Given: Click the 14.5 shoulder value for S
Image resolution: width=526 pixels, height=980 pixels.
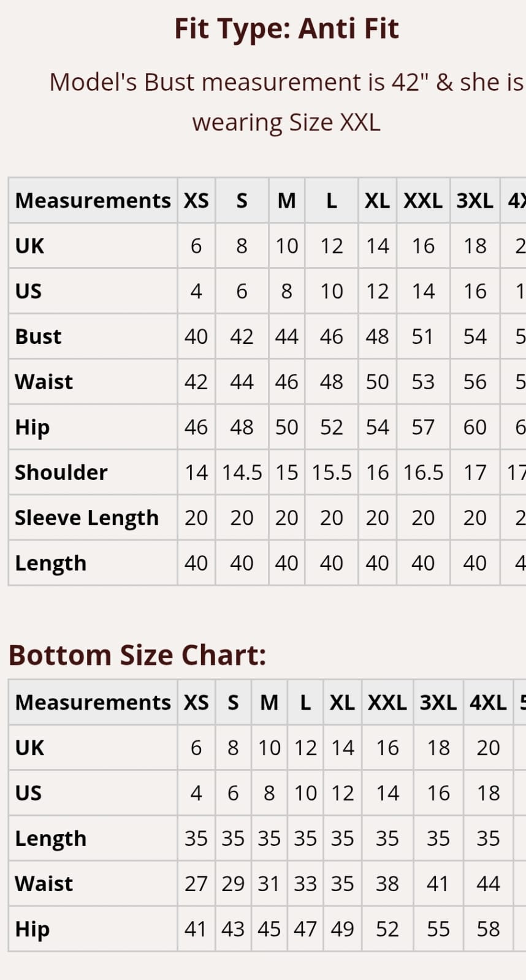Looking at the screenshot, I should point(242,473).
